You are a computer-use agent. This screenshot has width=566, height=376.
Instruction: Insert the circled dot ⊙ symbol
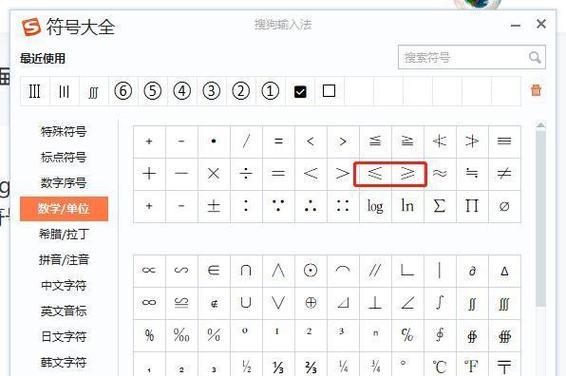tap(310, 271)
